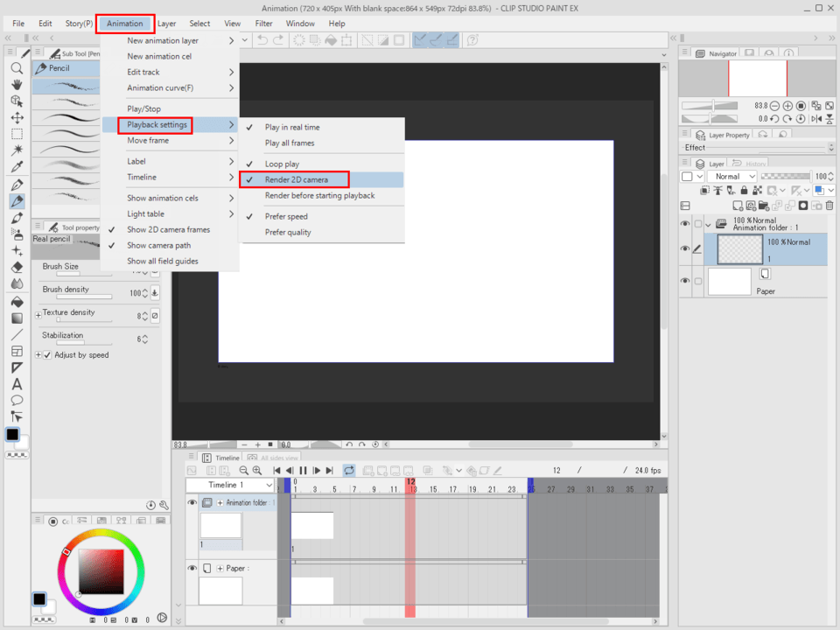This screenshot has height=630, width=840.
Task: Toggle the Adjust by speed checkbox
Action: (x=47, y=354)
